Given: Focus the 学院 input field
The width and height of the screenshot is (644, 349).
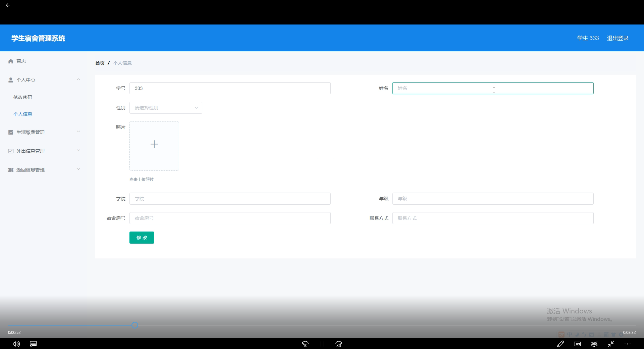Looking at the screenshot, I should pyautogui.click(x=230, y=199).
